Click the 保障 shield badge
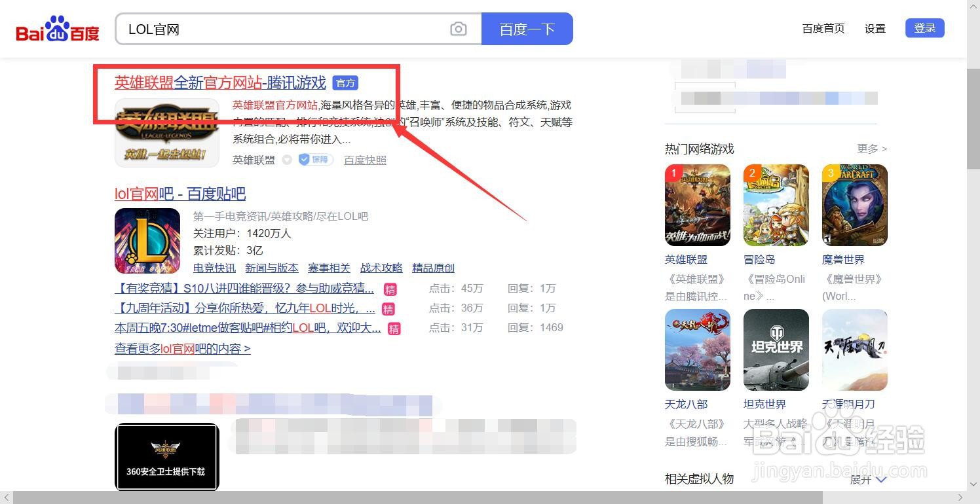Viewport: 980px width, 504px height. 316,160
